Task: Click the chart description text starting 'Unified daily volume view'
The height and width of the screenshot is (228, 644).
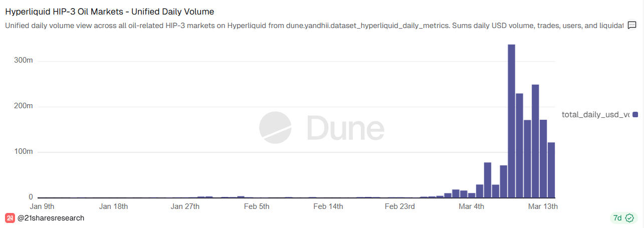Action: [x=314, y=25]
